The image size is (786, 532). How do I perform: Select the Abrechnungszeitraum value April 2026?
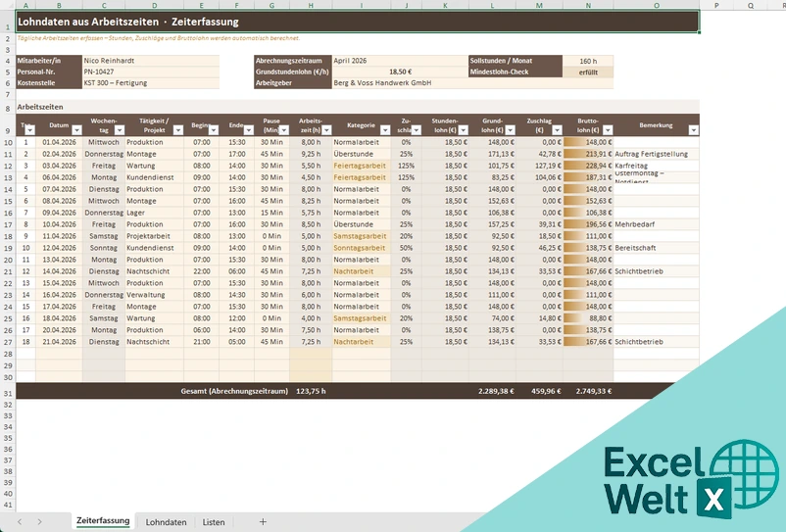point(400,61)
